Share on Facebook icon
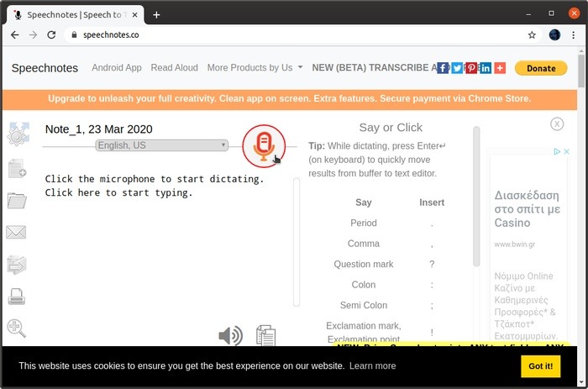588x389 pixels. (443, 68)
